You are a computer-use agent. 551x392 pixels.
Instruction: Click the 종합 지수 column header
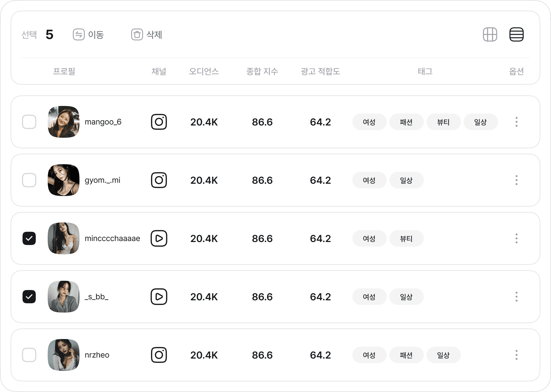coord(262,72)
